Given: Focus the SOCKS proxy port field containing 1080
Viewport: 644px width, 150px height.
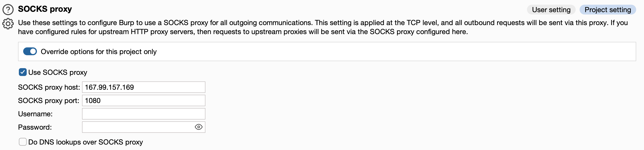Looking at the screenshot, I should pyautogui.click(x=144, y=100).
